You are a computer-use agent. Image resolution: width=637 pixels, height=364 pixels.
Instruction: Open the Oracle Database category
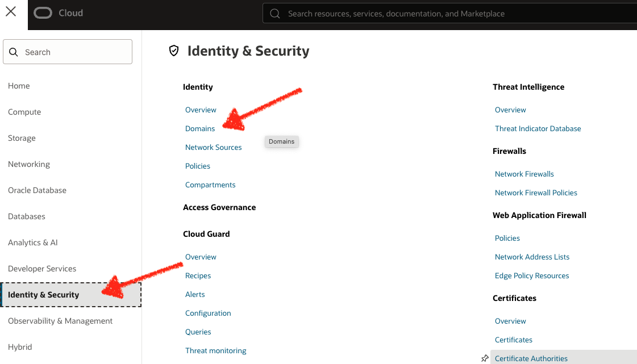tap(37, 190)
